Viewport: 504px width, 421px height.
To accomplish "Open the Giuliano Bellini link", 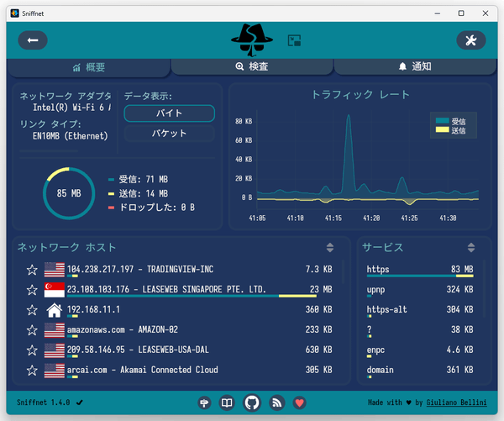I will tap(456, 403).
